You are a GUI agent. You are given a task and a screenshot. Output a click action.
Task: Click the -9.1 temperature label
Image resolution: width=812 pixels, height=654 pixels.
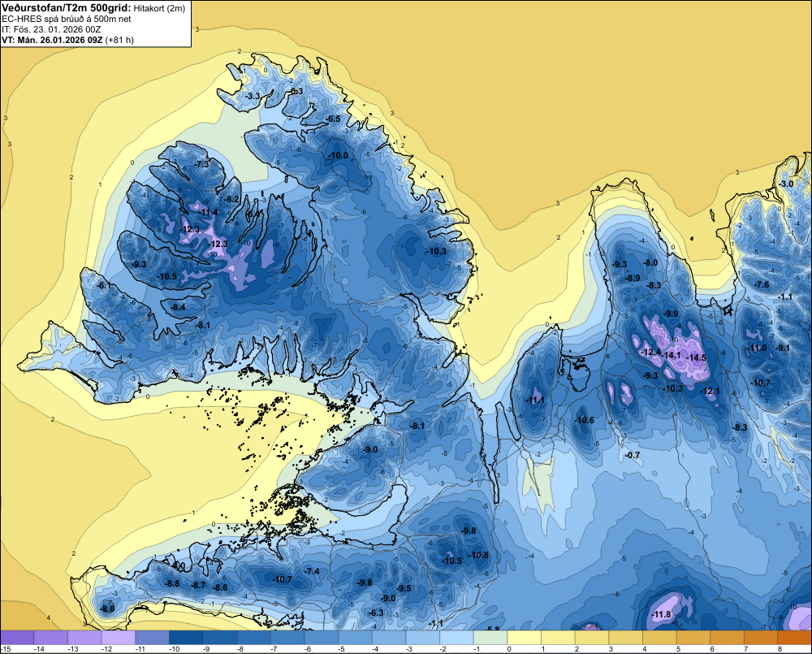(783, 349)
